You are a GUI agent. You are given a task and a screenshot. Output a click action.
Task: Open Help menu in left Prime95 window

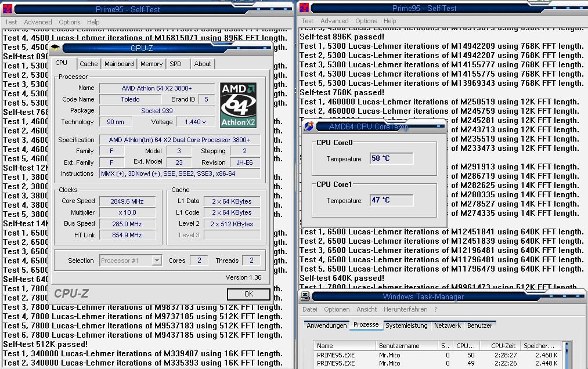click(x=93, y=22)
